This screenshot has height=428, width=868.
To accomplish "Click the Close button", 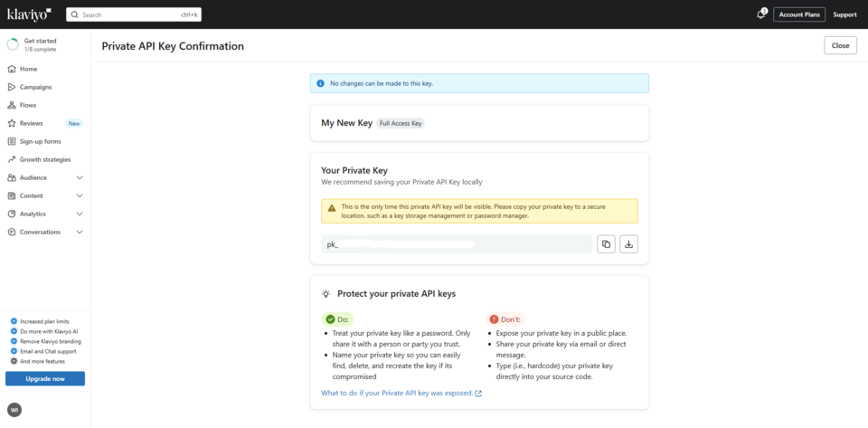I will point(840,45).
